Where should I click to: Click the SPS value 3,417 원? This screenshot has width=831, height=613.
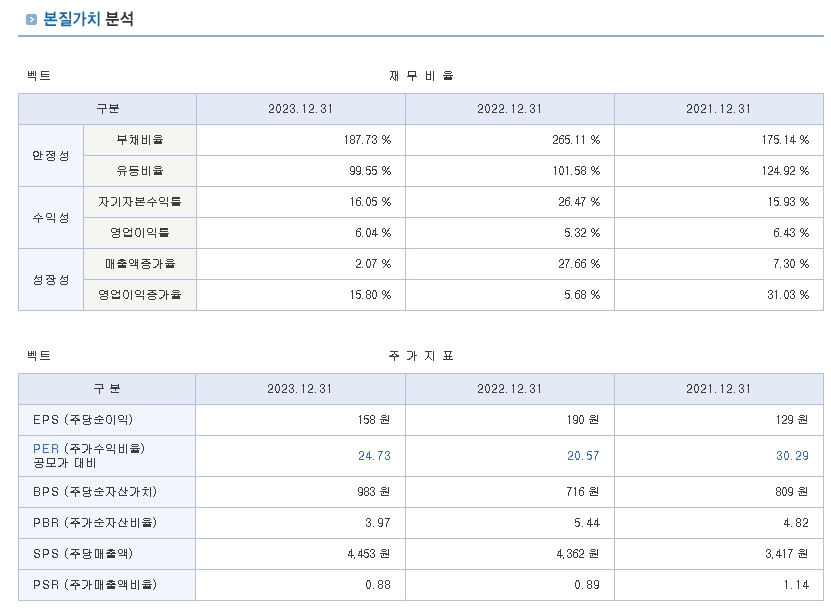pos(787,554)
